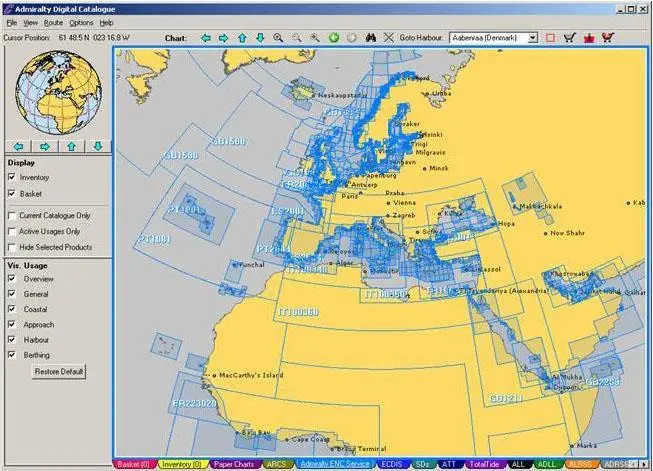Toggle the General usage checkbox
Screen dimensions: 653x471
click(12, 294)
